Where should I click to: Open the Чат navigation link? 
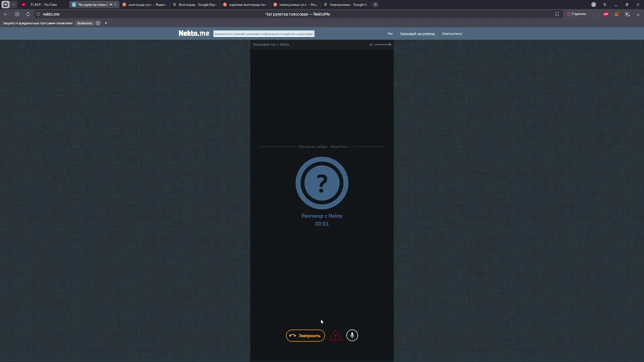pyautogui.click(x=390, y=34)
